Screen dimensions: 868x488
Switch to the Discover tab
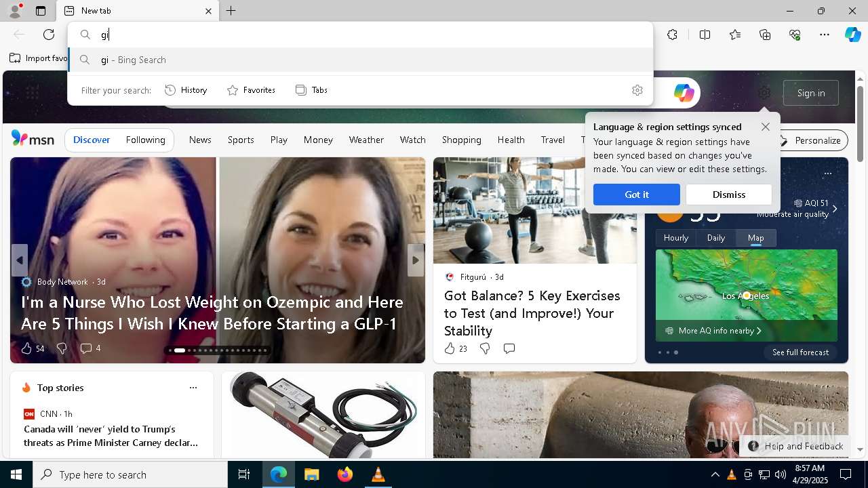(92, 140)
